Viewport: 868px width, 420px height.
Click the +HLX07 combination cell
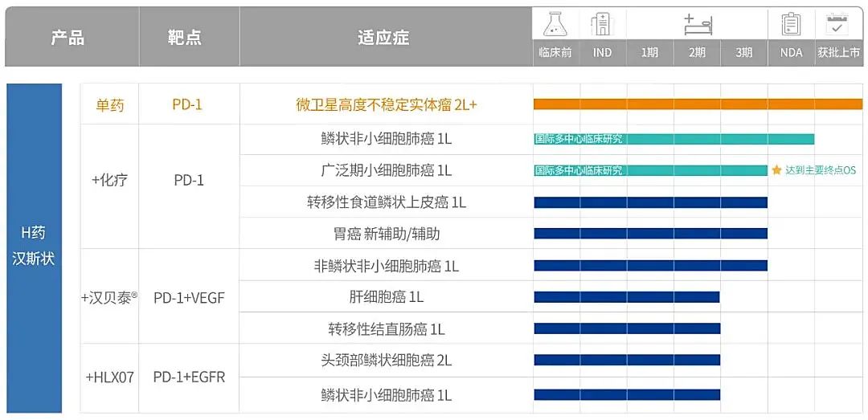(x=110, y=377)
